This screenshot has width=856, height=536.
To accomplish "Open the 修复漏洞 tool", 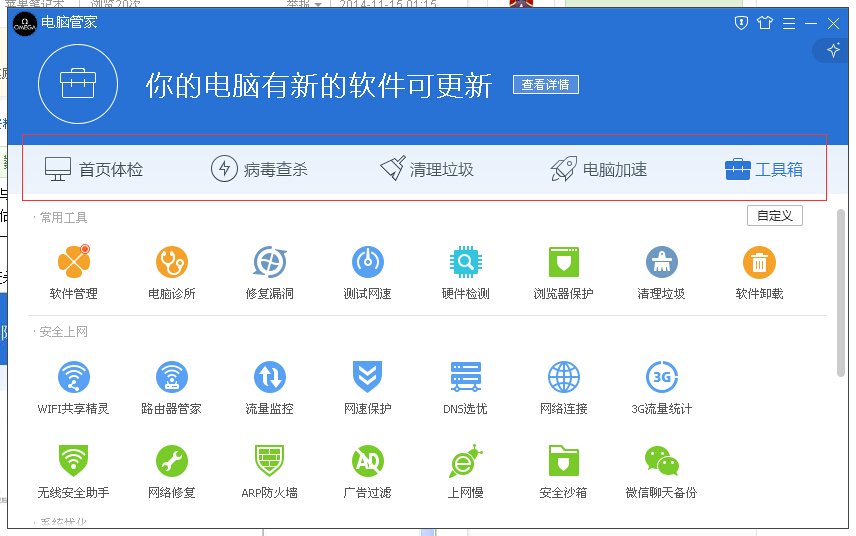I will point(270,272).
